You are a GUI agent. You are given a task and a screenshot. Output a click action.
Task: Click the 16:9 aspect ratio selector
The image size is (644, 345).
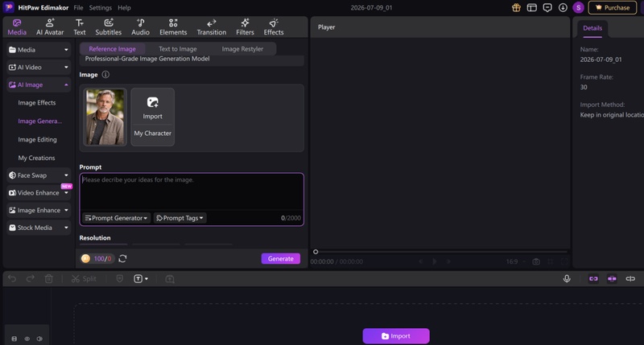click(515, 261)
